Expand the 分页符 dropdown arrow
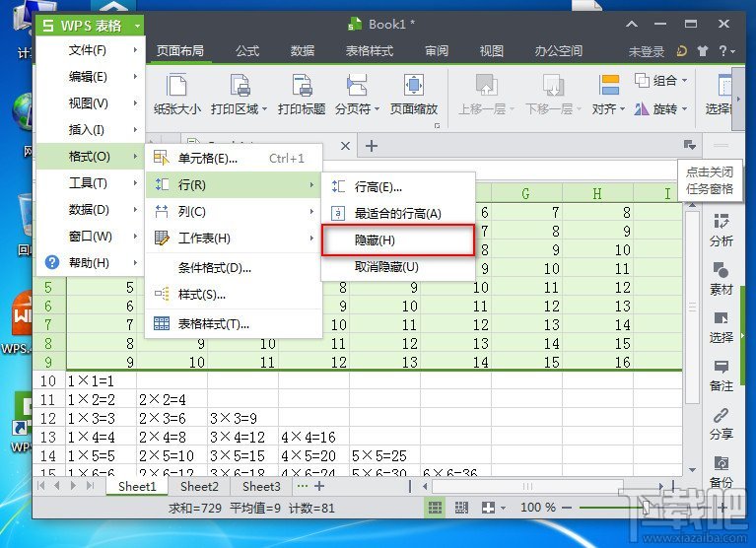 377,109
